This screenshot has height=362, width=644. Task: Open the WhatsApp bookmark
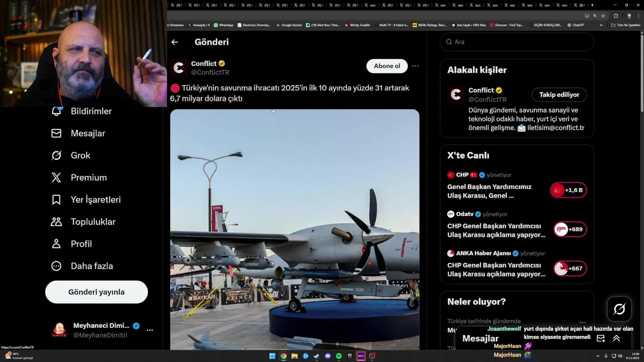223,25
